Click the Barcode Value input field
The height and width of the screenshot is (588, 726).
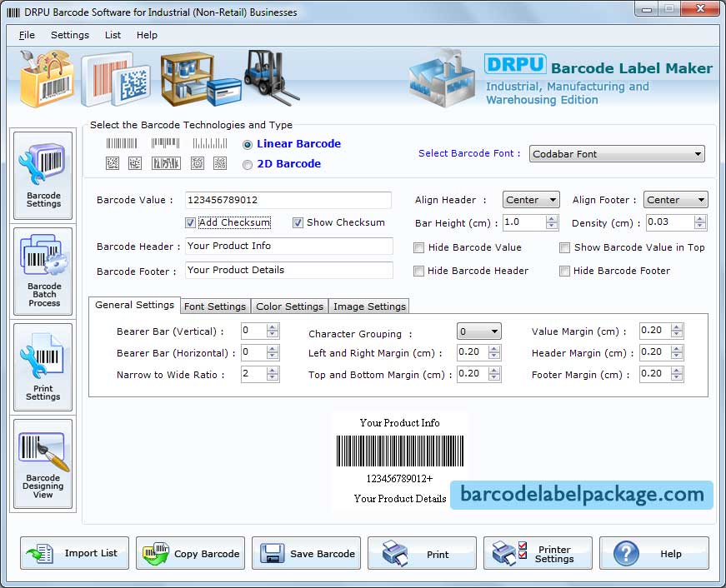[288, 201]
